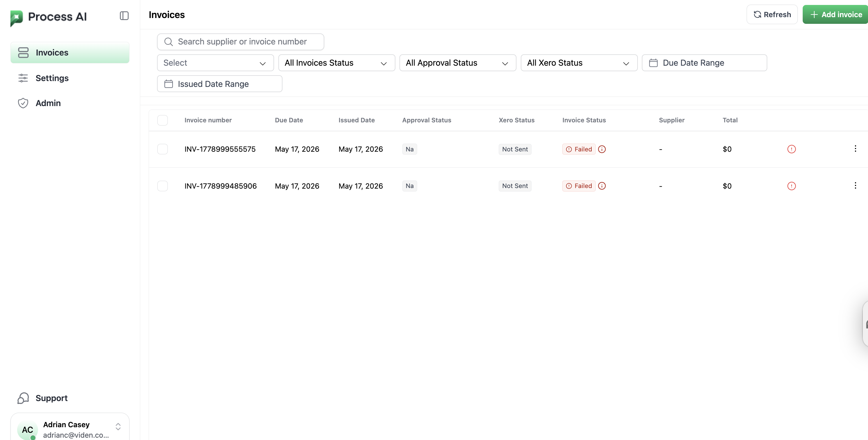The height and width of the screenshot is (440, 868).
Task: Expand the All Xero Status dropdown
Action: pyautogui.click(x=579, y=63)
